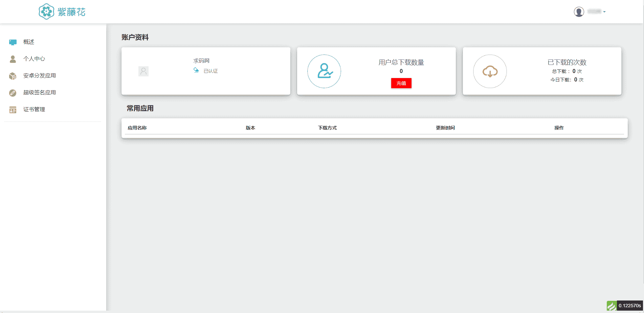Click the 求码网 account name
The height and width of the screenshot is (313, 644).
click(x=201, y=61)
